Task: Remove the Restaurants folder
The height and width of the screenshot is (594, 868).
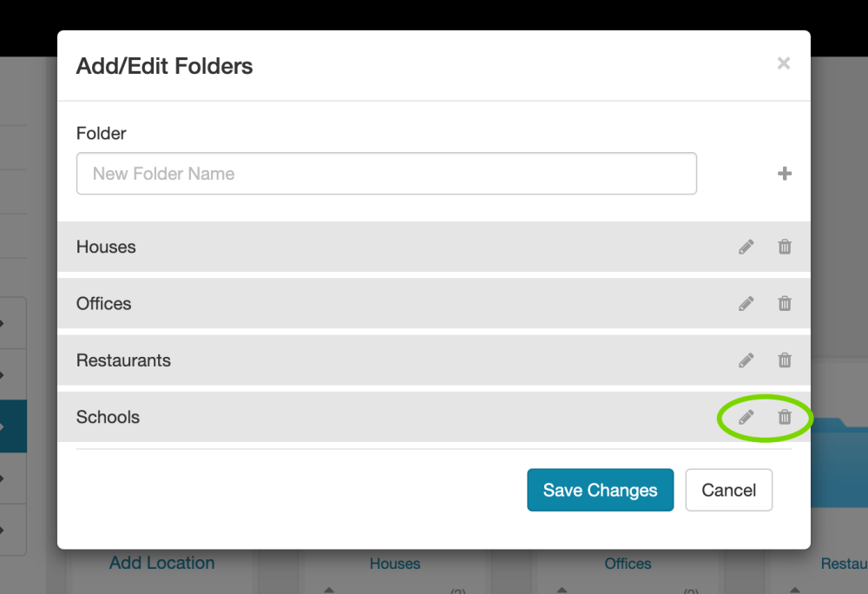Action: 785,360
